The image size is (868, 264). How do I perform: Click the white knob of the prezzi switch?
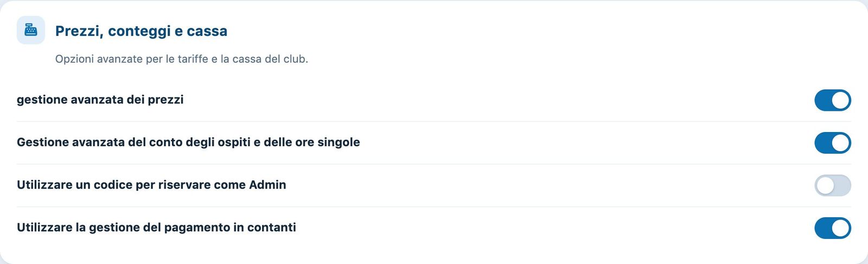point(840,100)
